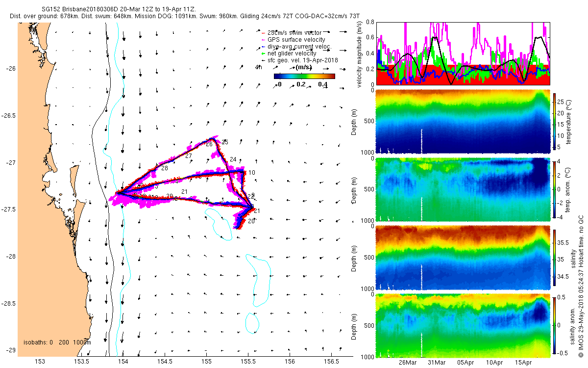Click the salinity anom. colorbar scale

[555, 325]
